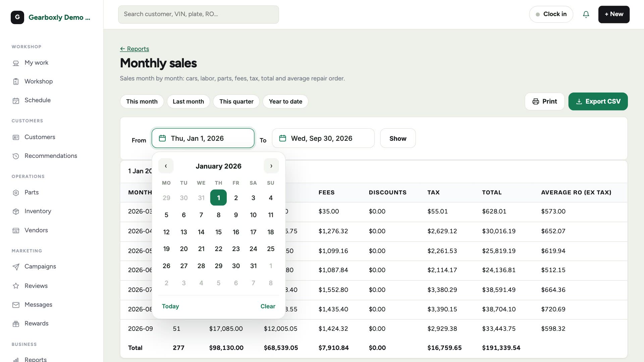Click the Gearboxly G logo icon
The width and height of the screenshot is (644, 362).
pyautogui.click(x=17, y=17)
